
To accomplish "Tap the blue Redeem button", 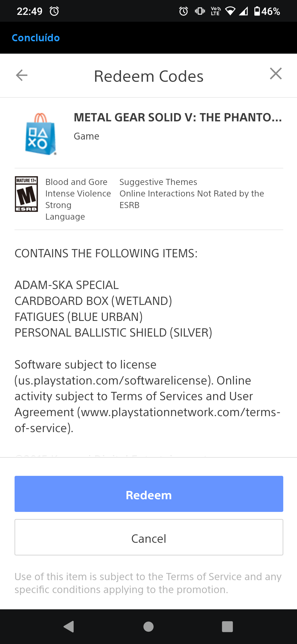I will 149,494.
